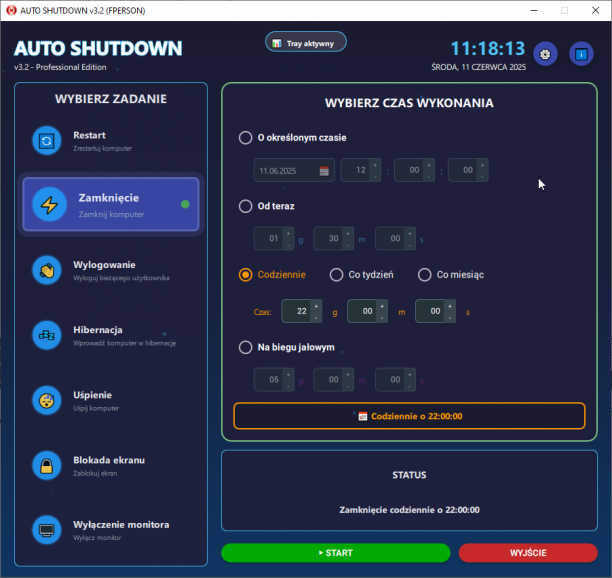Click status text 'Zamknięcie codziennie o 22:00:00'
612x578 pixels.
point(409,510)
